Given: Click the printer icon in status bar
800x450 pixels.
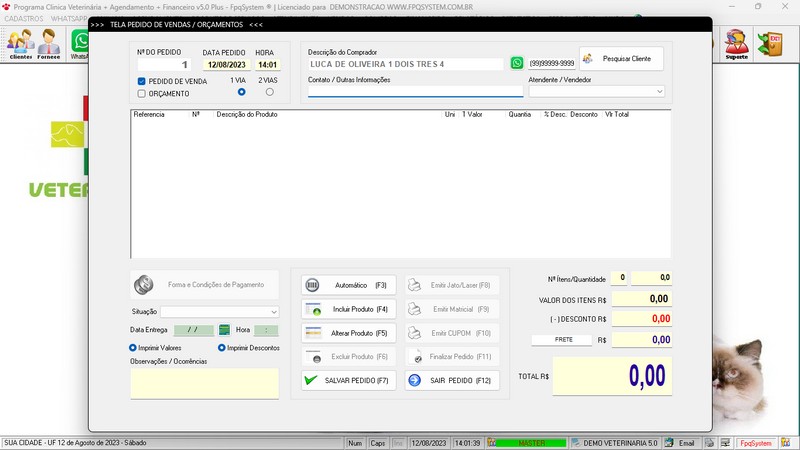Looking at the screenshot, I should click(x=709, y=443).
